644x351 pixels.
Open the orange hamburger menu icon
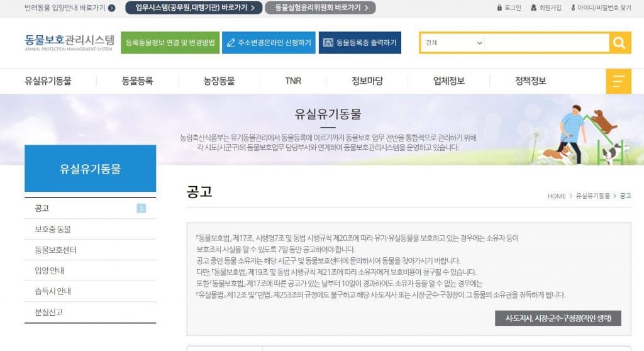[619, 81]
